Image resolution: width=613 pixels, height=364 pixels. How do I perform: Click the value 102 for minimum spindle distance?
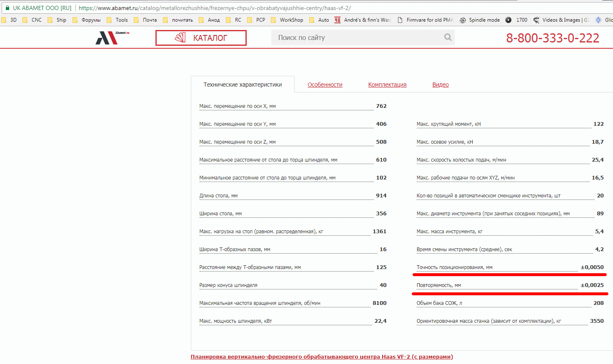pos(381,178)
